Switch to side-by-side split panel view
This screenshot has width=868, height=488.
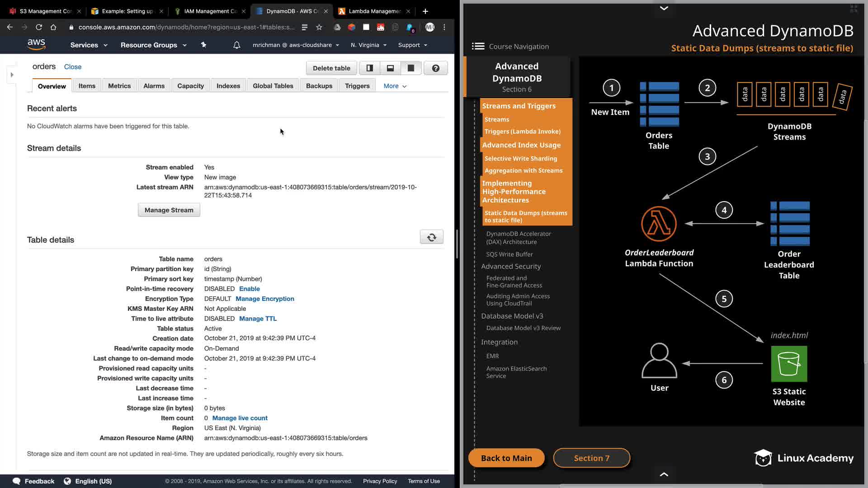point(369,68)
